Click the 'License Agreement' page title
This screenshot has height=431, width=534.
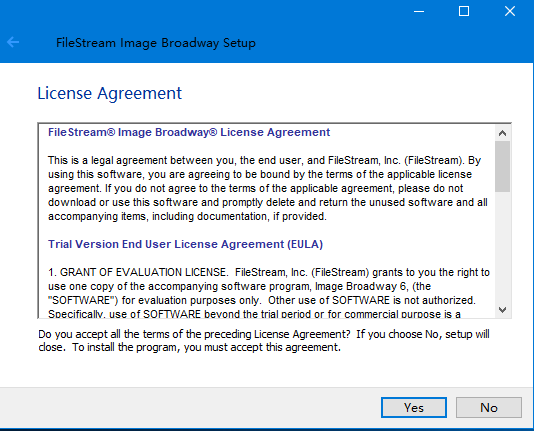(110, 93)
